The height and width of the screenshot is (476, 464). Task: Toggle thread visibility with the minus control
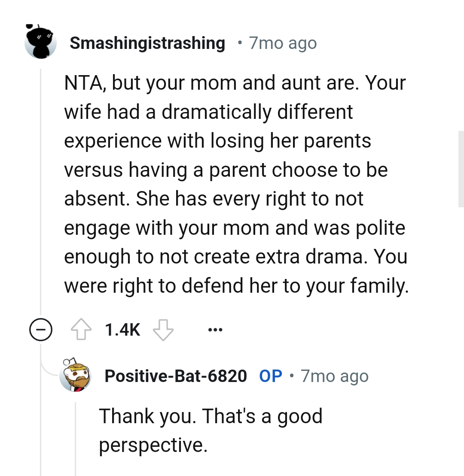(41, 330)
